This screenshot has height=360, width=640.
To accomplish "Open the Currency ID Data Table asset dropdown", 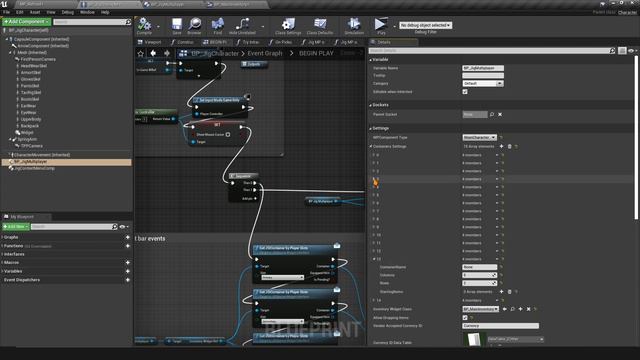I will click(515, 339).
